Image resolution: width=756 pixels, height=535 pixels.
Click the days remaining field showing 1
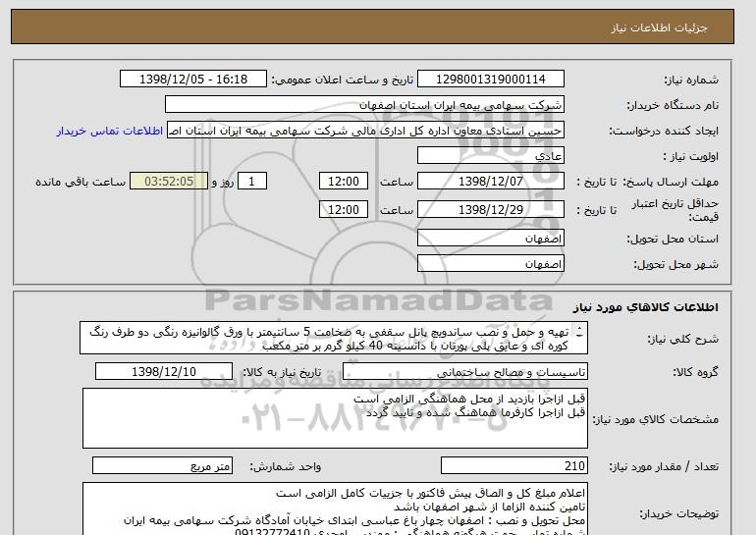(252, 182)
